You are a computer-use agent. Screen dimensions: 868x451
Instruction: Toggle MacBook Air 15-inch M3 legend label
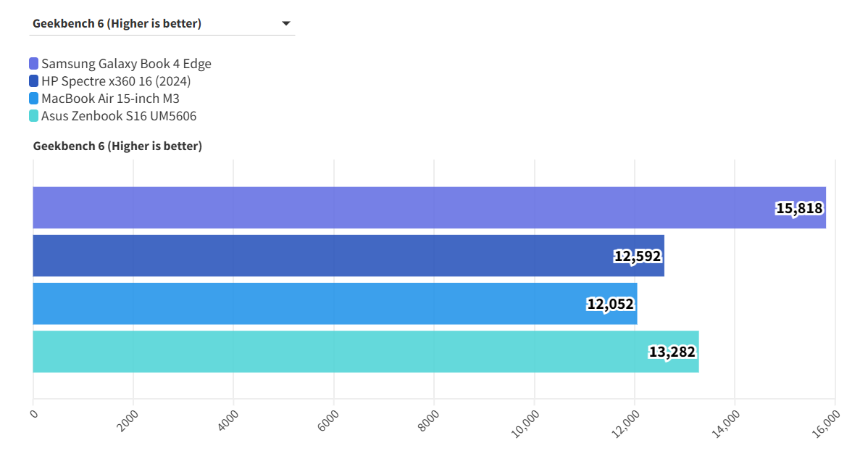[110, 99]
